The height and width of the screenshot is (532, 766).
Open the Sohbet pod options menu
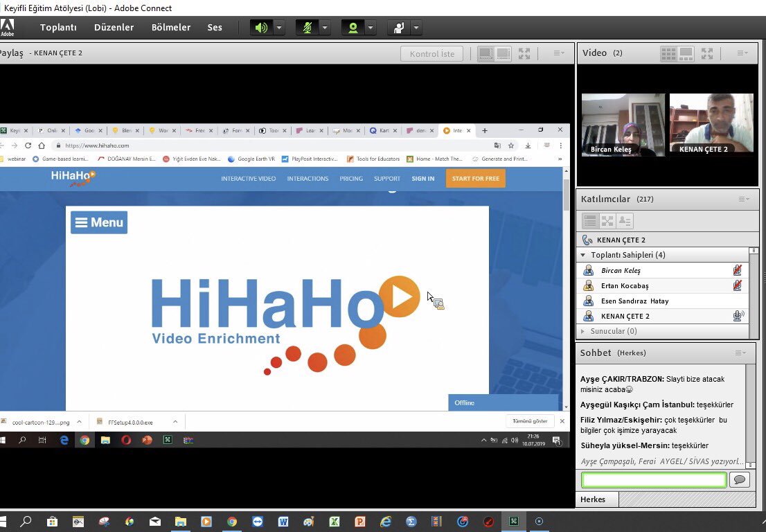(x=740, y=353)
